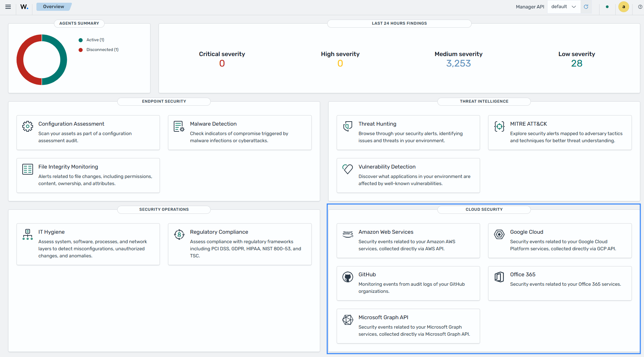Open the Malware Detection card
This screenshot has height=357, width=644.
[x=240, y=132]
